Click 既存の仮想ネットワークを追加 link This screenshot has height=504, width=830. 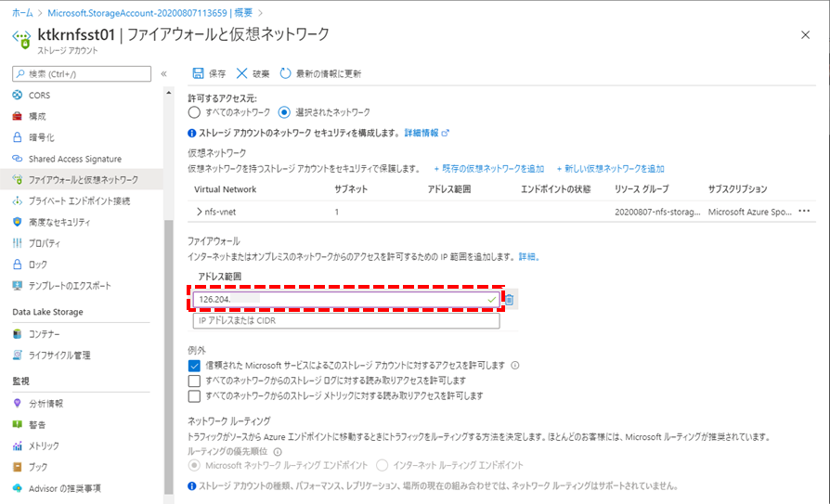(x=488, y=169)
